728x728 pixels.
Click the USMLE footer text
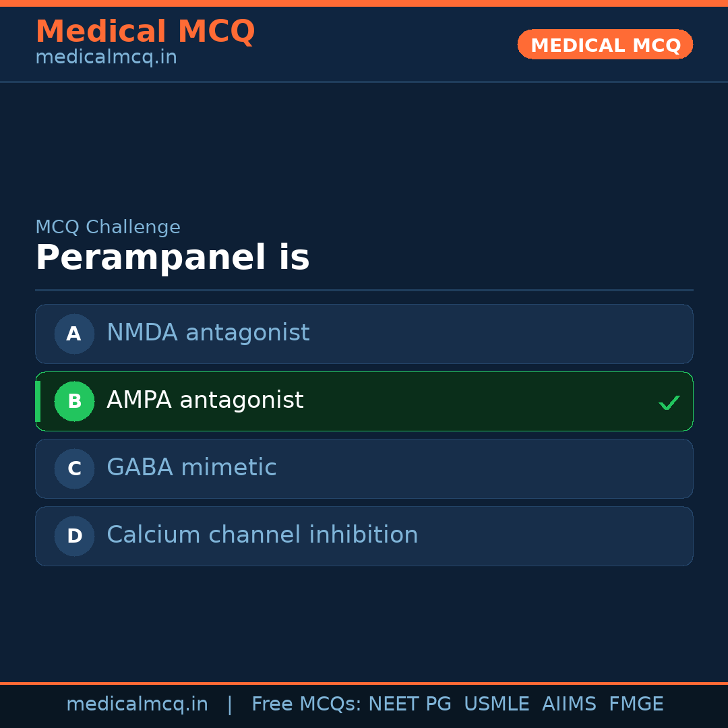pyautogui.click(x=496, y=704)
